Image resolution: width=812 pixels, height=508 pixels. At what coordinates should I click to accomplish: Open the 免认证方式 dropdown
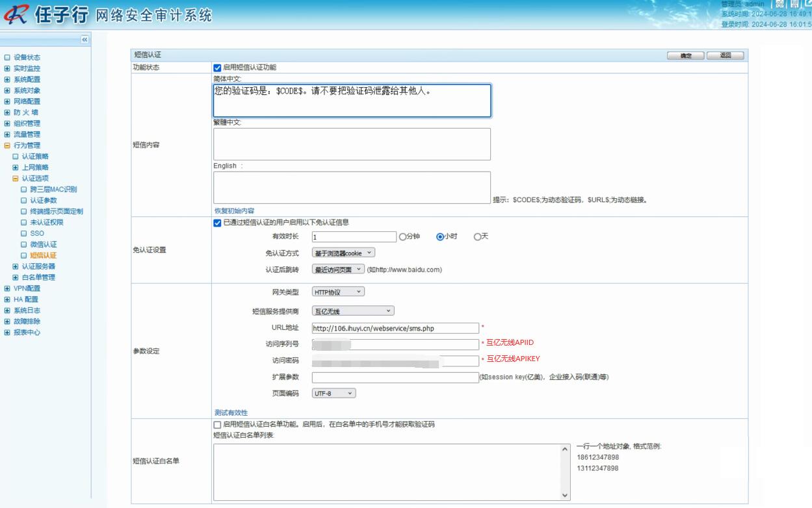[343, 253]
